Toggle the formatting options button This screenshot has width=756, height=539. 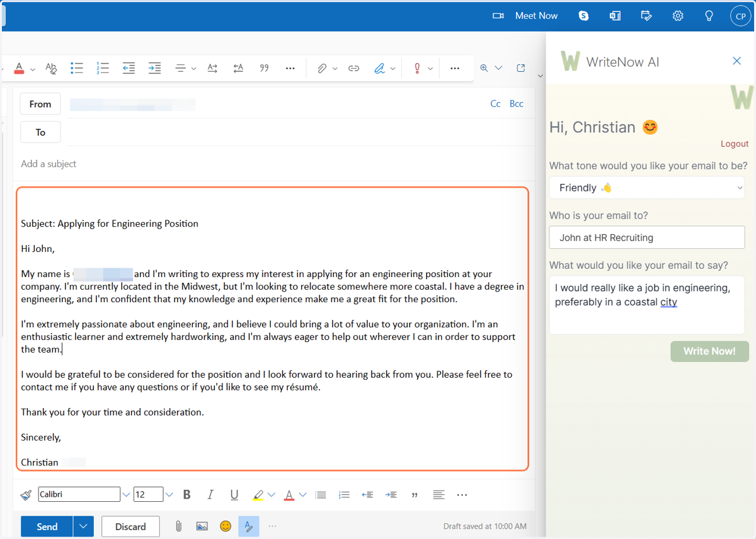[x=249, y=526]
